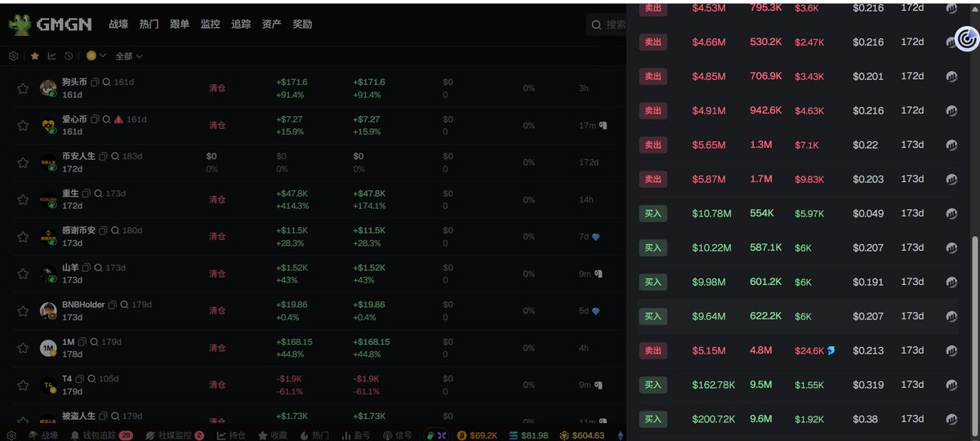The image size is (980, 441).
Task: Click the Bitcoin price $69.2K
Action: 478,435
